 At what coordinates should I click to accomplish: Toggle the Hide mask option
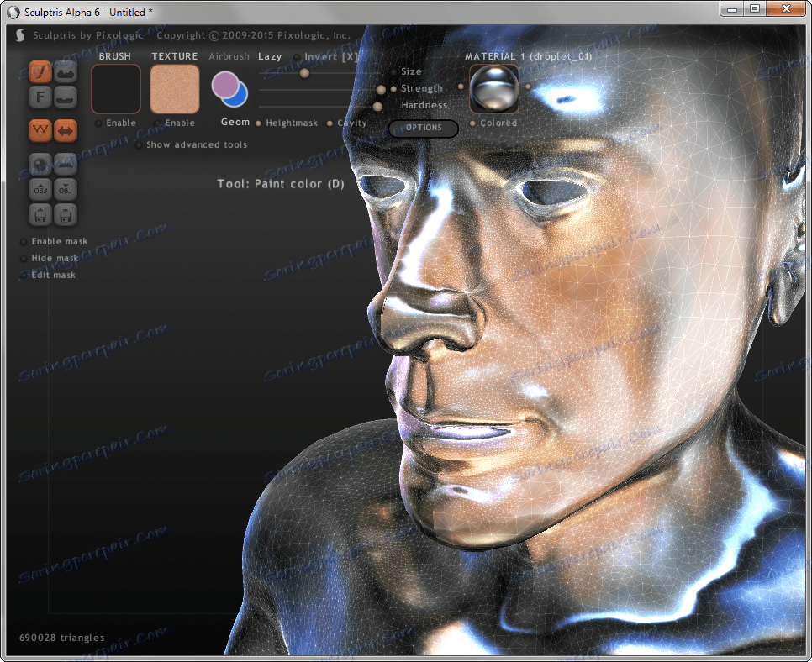coord(24,259)
